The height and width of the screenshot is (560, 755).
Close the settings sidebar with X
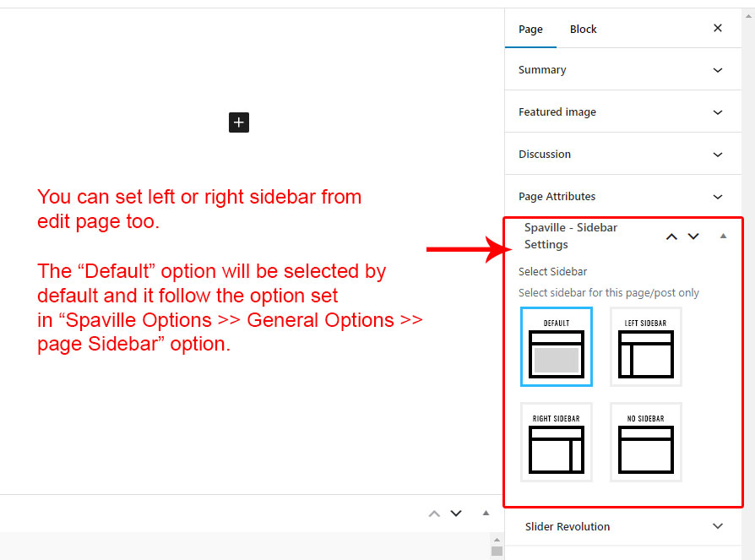[x=718, y=29]
